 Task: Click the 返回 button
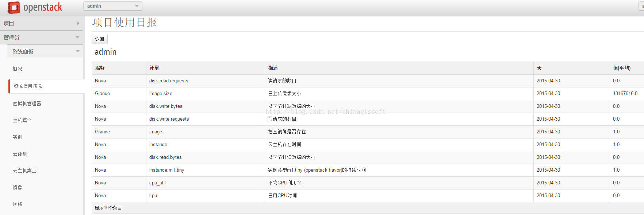pos(100,39)
